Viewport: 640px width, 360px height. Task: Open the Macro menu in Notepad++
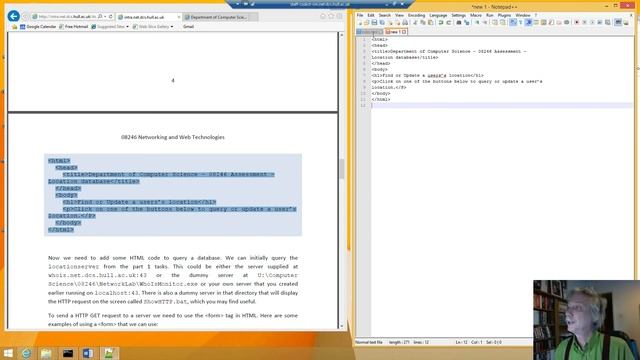click(x=476, y=15)
